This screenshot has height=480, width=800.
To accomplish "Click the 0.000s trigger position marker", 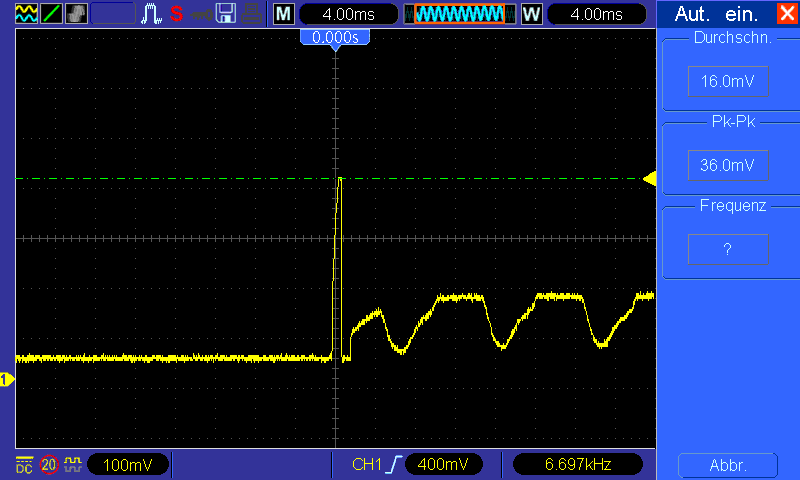I will coord(335,38).
